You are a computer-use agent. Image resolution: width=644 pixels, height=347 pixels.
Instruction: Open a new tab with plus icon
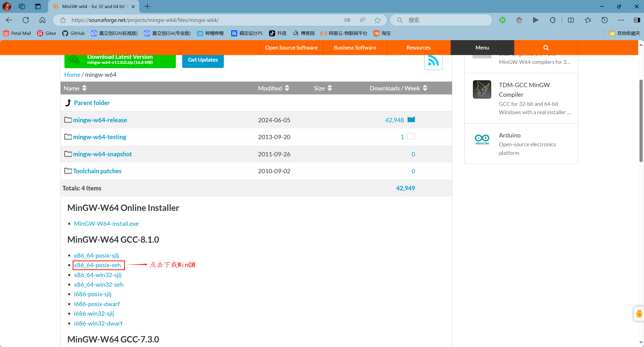147,6
